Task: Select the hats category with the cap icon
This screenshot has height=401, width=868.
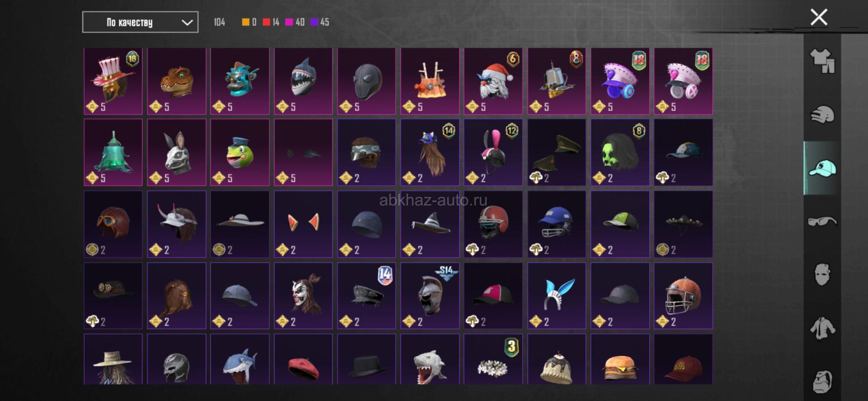Action: pos(822,168)
